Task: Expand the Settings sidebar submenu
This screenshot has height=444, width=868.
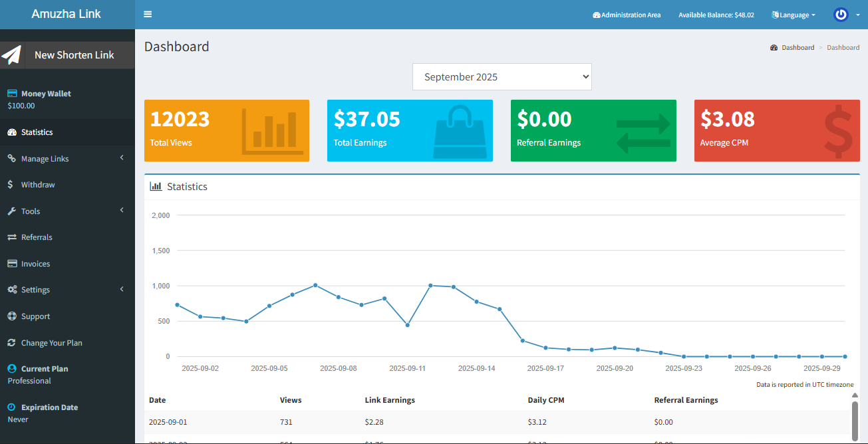Action: click(67, 290)
